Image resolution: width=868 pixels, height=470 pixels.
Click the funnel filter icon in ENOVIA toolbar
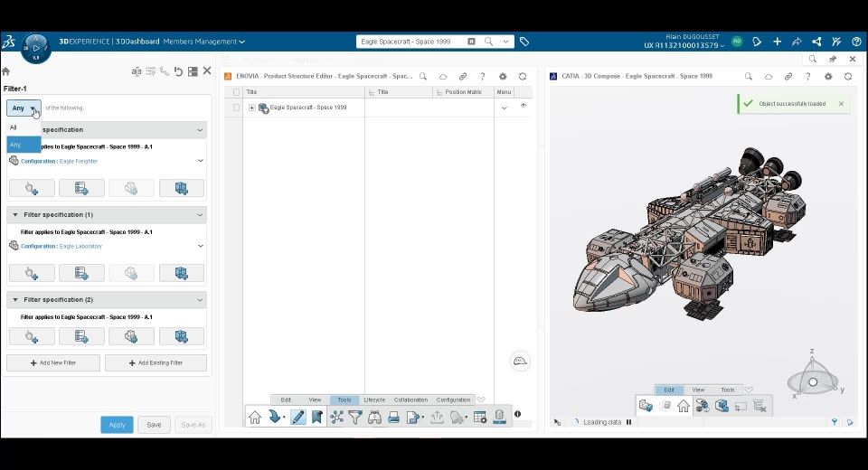pyautogui.click(x=355, y=418)
